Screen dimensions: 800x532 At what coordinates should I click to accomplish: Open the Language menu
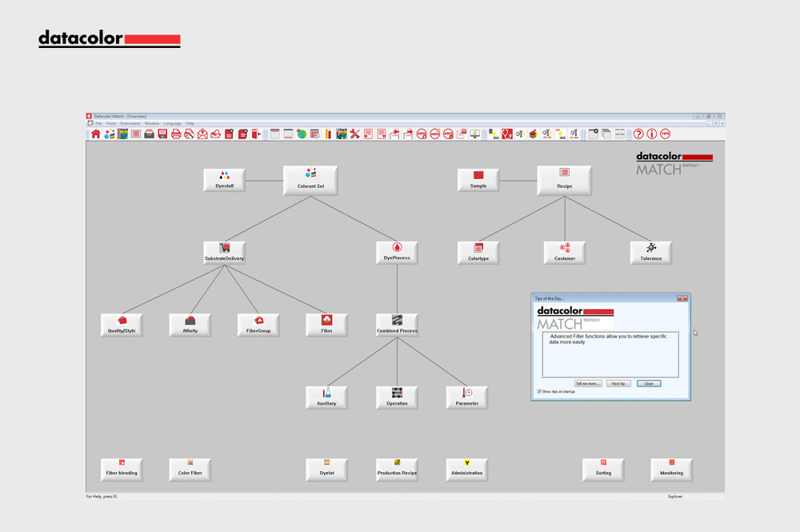[172, 123]
